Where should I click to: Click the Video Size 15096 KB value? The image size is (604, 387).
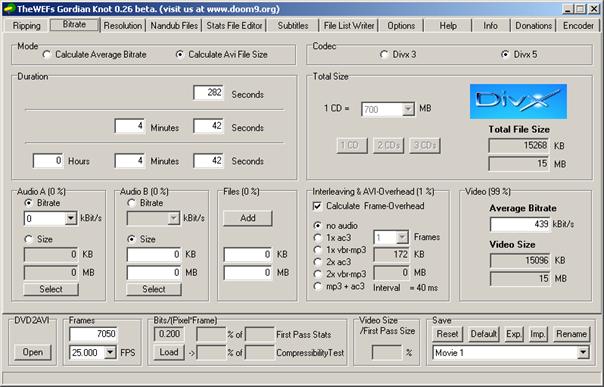[520, 261]
